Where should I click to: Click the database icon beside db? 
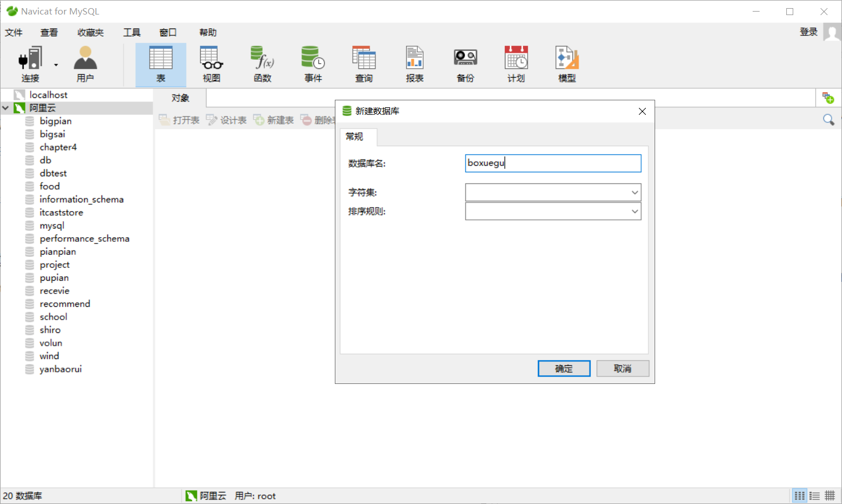[x=30, y=160]
